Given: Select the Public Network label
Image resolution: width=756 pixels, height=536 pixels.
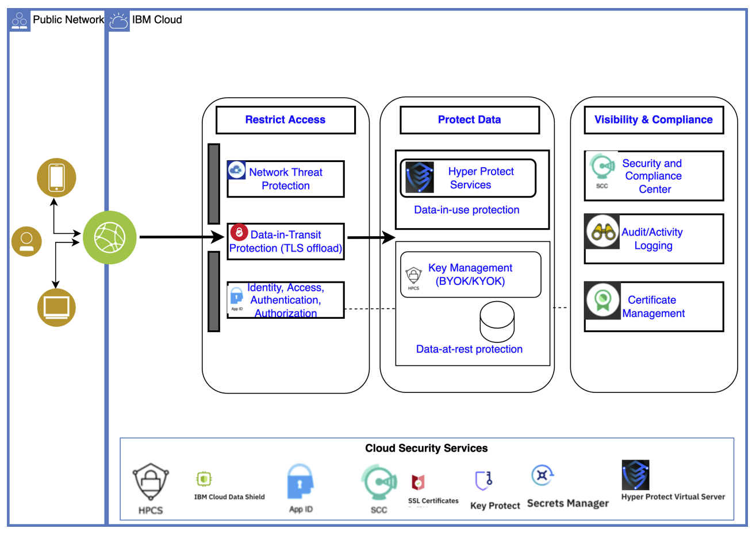Looking at the screenshot, I should coord(68,20).
